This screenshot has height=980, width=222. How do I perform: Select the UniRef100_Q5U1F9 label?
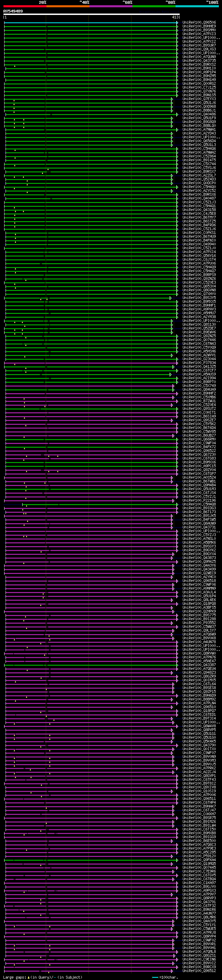[199, 118]
